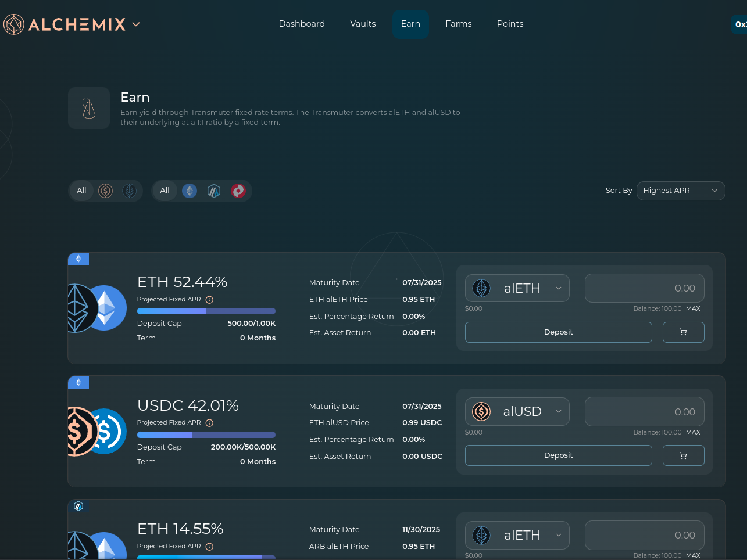Click info icon beside USDC Projected Fixed APR
The image size is (747, 560).
[210, 423]
